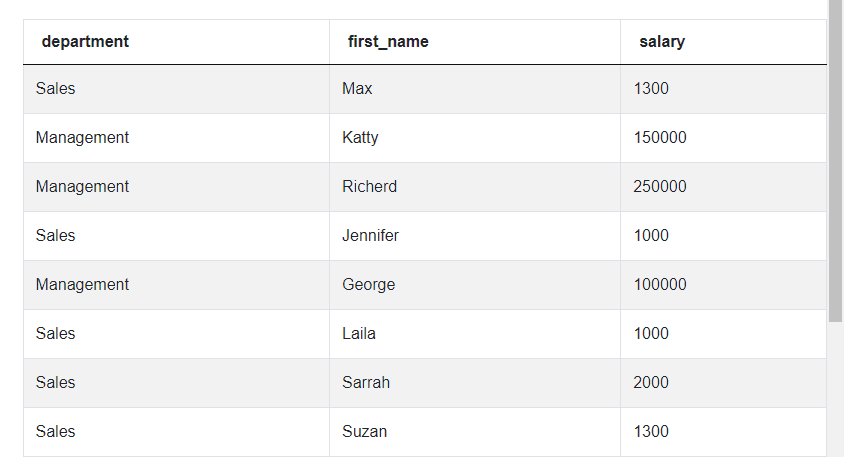Select the salary value 2000
The height and width of the screenshot is (457, 862).
point(651,383)
